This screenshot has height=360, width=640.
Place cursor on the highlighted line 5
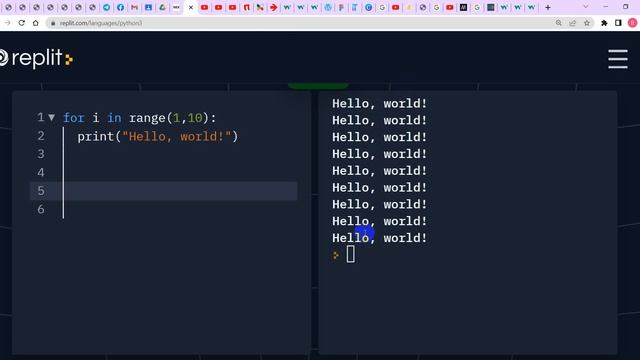click(164, 191)
